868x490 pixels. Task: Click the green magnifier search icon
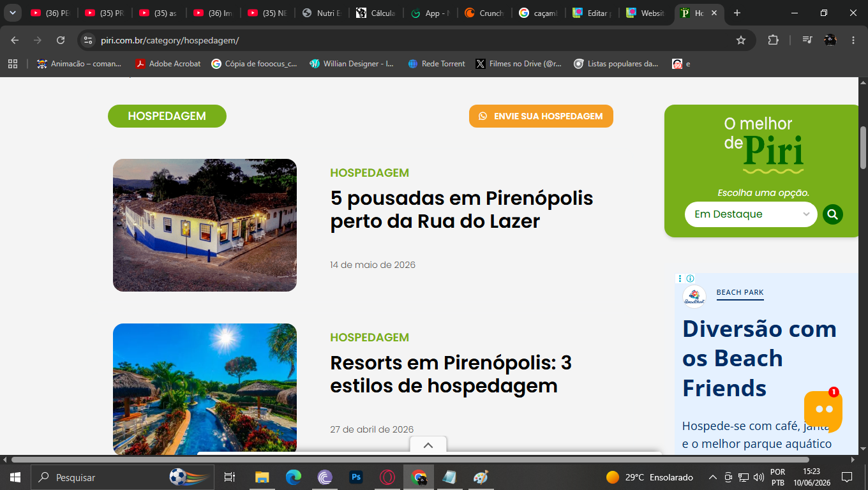(x=832, y=214)
